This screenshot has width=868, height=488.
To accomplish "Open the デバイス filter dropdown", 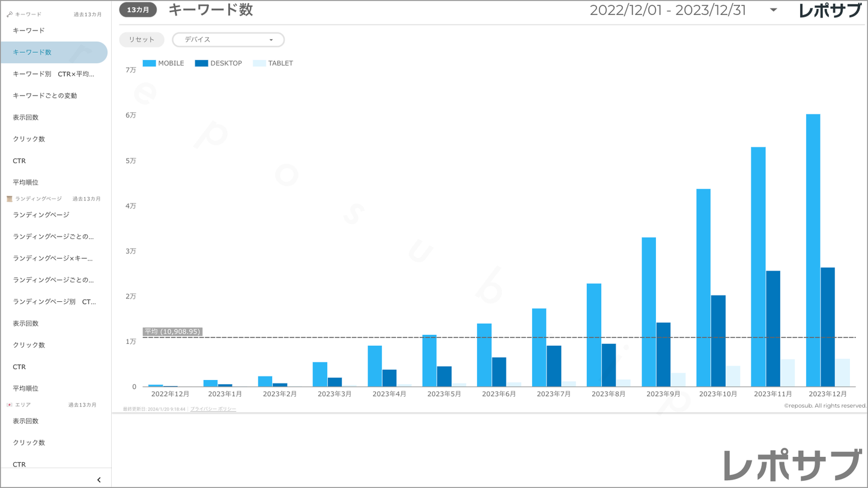I will pyautogui.click(x=228, y=40).
